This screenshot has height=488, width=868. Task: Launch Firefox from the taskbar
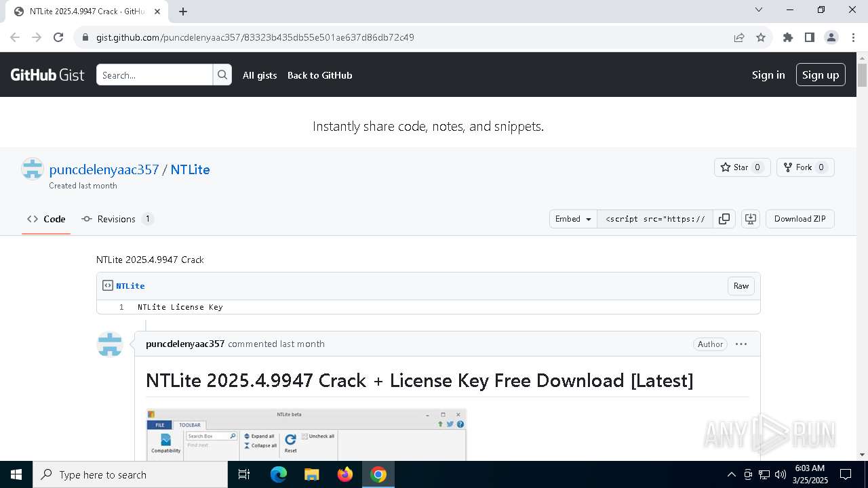pyautogui.click(x=345, y=474)
